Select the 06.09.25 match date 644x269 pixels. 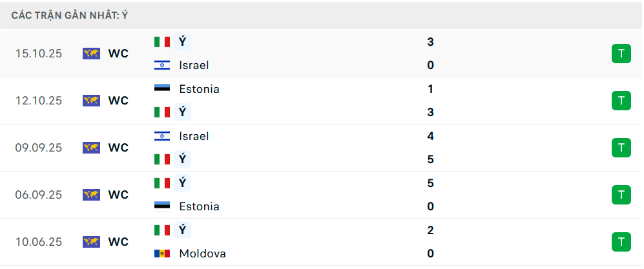click(39, 195)
